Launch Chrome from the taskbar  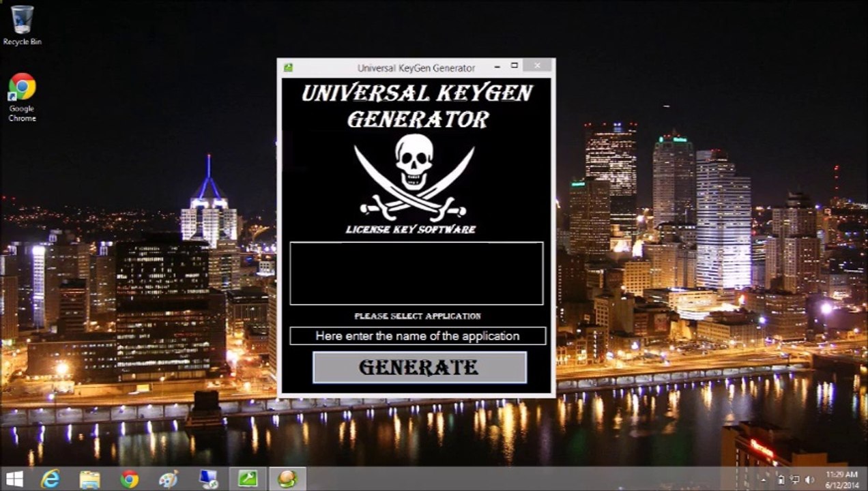129,479
